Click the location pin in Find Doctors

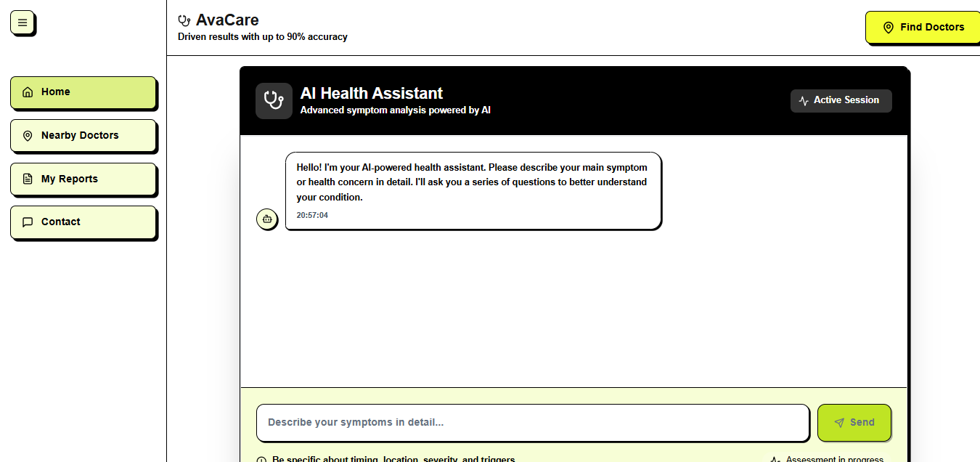(888, 28)
